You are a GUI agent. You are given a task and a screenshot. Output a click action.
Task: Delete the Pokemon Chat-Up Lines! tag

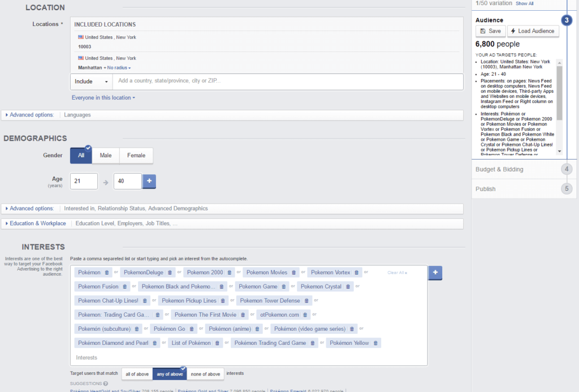click(x=145, y=301)
